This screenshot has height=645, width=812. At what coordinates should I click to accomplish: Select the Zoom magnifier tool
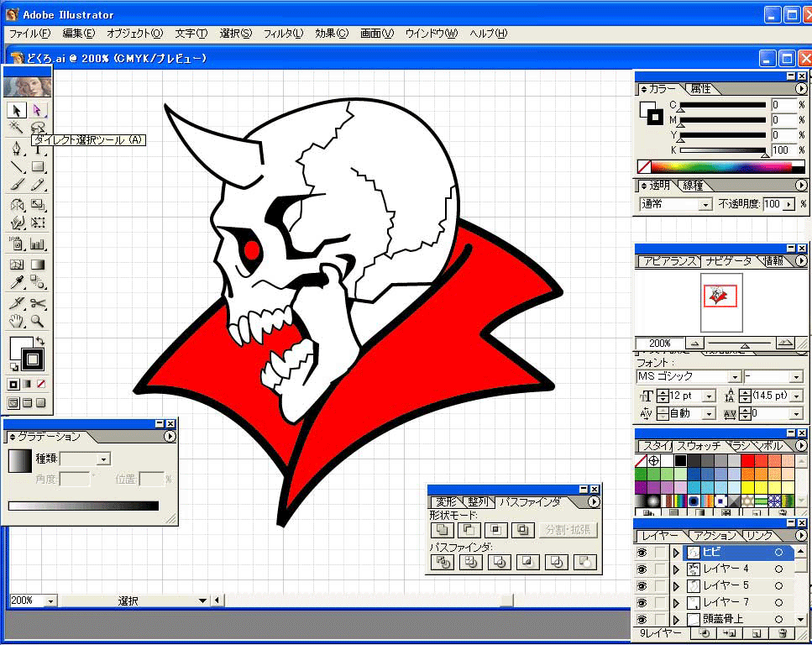point(38,321)
